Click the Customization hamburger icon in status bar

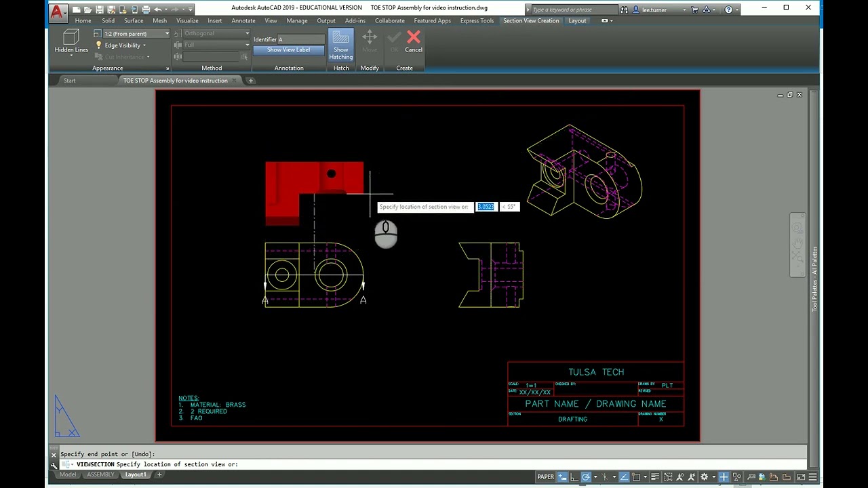pyautogui.click(x=812, y=477)
